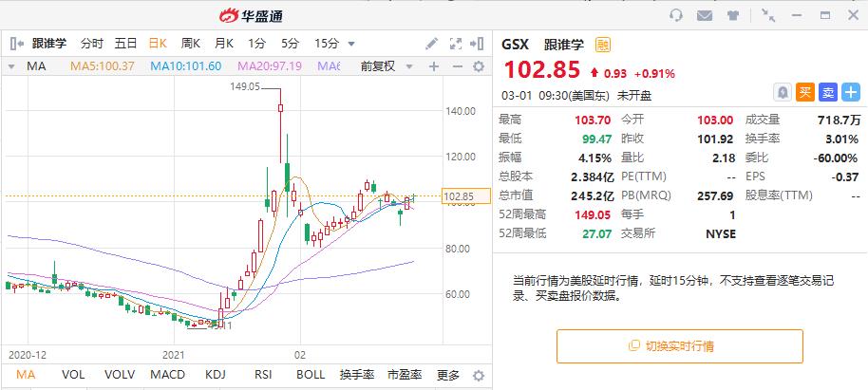Select the 周K chart tab

(x=191, y=43)
